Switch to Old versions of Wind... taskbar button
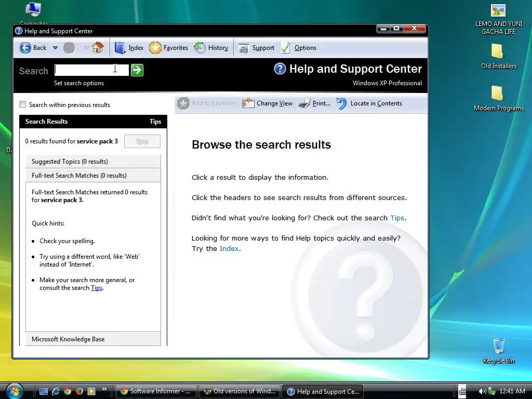 [x=240, y=391]
